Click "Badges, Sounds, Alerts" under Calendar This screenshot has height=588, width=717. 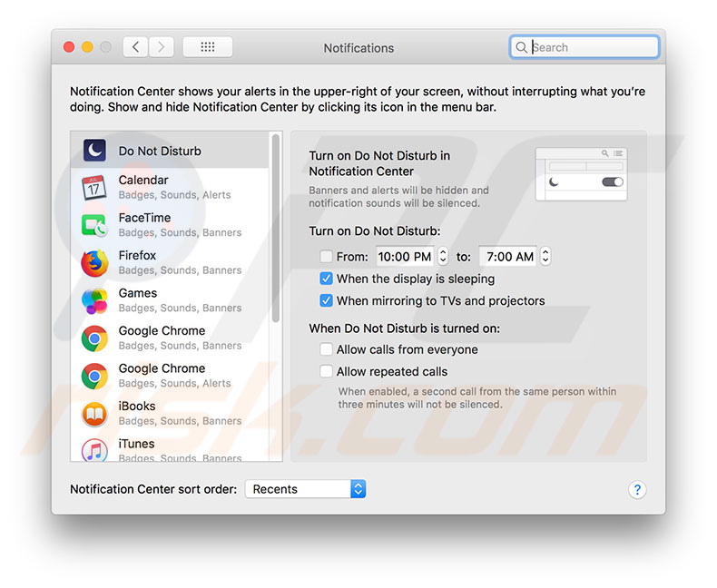[x=174, y=195]
